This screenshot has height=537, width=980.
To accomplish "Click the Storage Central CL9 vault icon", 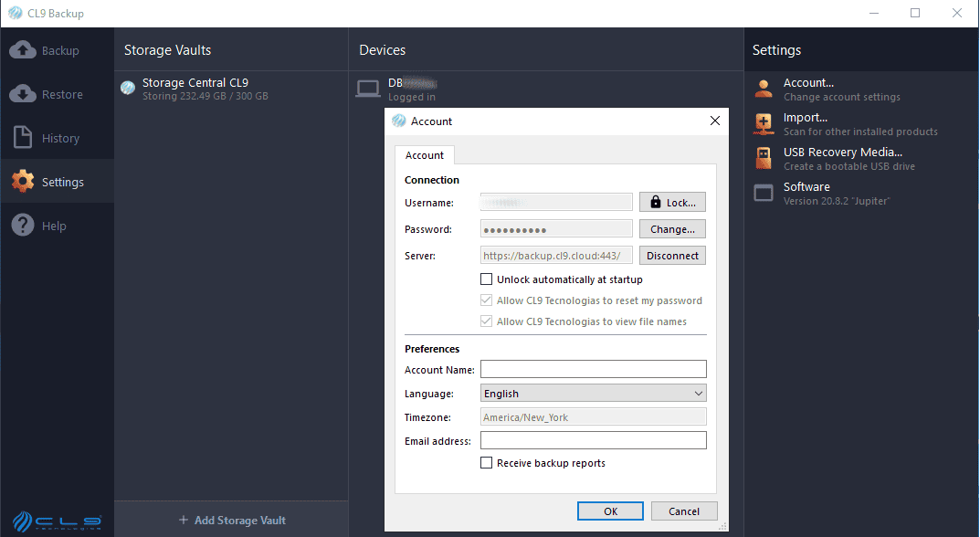I will 128,88.
